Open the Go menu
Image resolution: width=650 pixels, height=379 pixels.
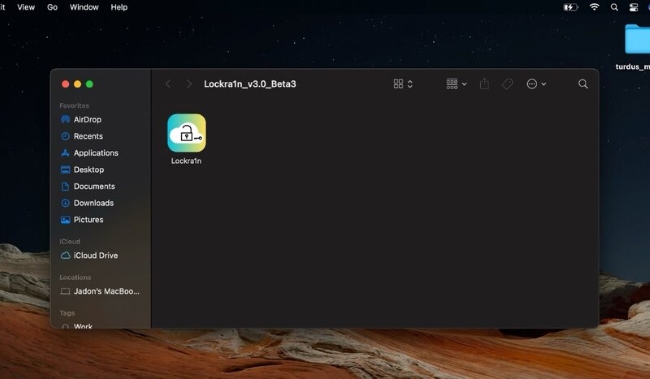pos(52,7)
